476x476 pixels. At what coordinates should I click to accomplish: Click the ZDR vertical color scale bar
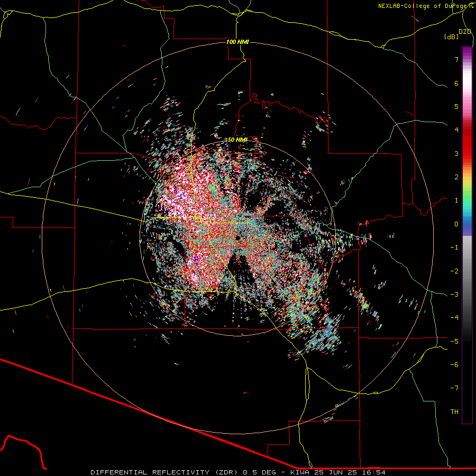coord(467,235)
